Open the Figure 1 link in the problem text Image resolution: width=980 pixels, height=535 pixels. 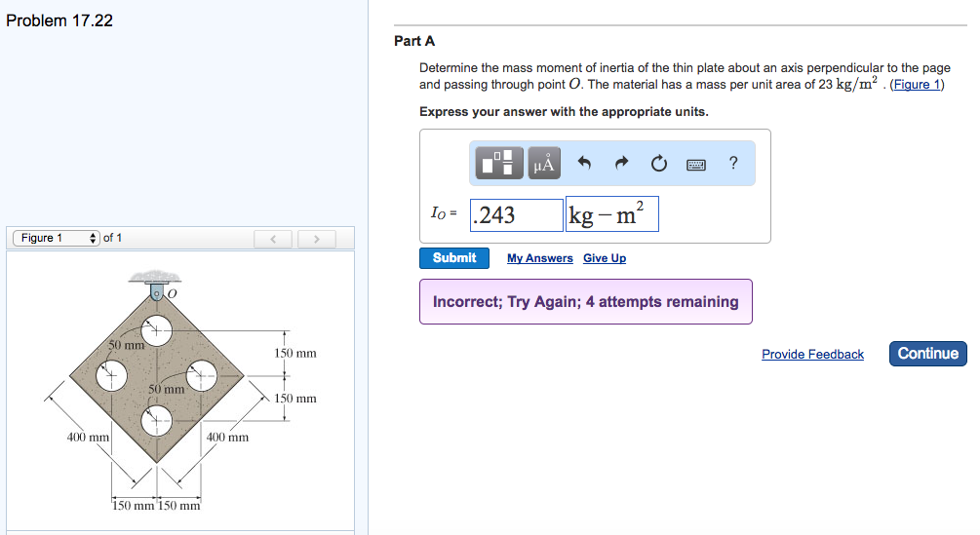tap(917, 84)
